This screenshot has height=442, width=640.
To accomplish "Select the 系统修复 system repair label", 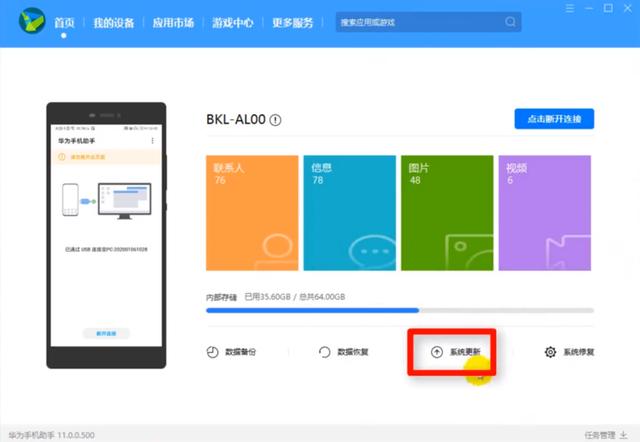I will 579,352.
